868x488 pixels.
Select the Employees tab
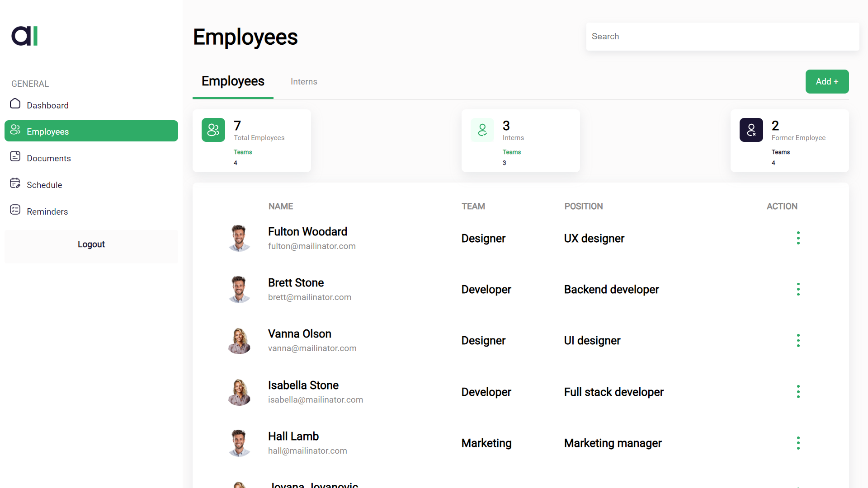click(233, 81)
